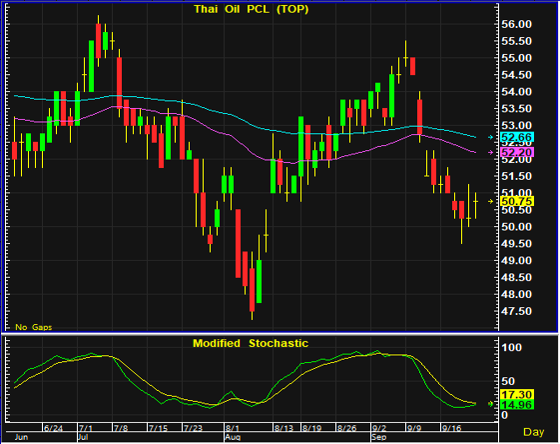The image size is (560, 444).
Task: Click the No Gaps label
Action: (34, 327)
